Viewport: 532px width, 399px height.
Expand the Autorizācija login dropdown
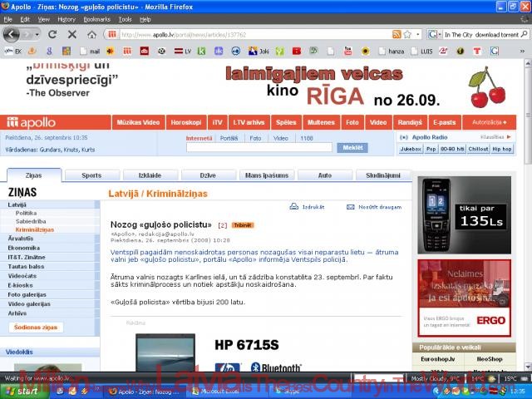(489, 122)
